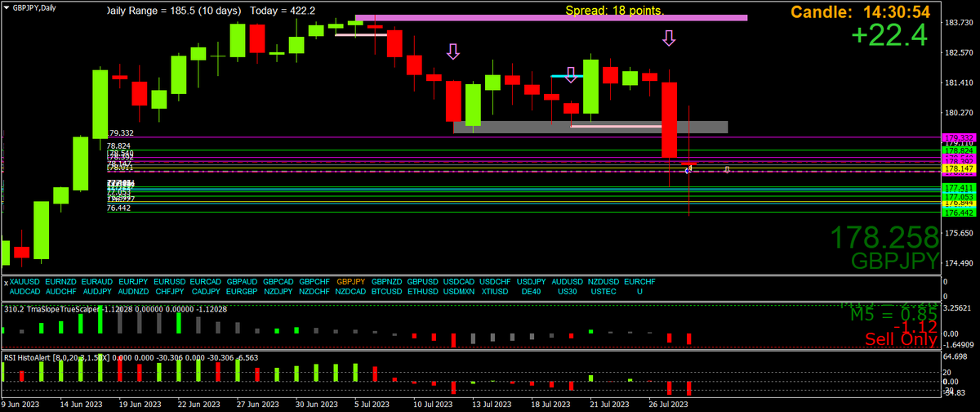Load the EURUSD pair
This screenshot has width=980, height=412.
coord(169,281)
